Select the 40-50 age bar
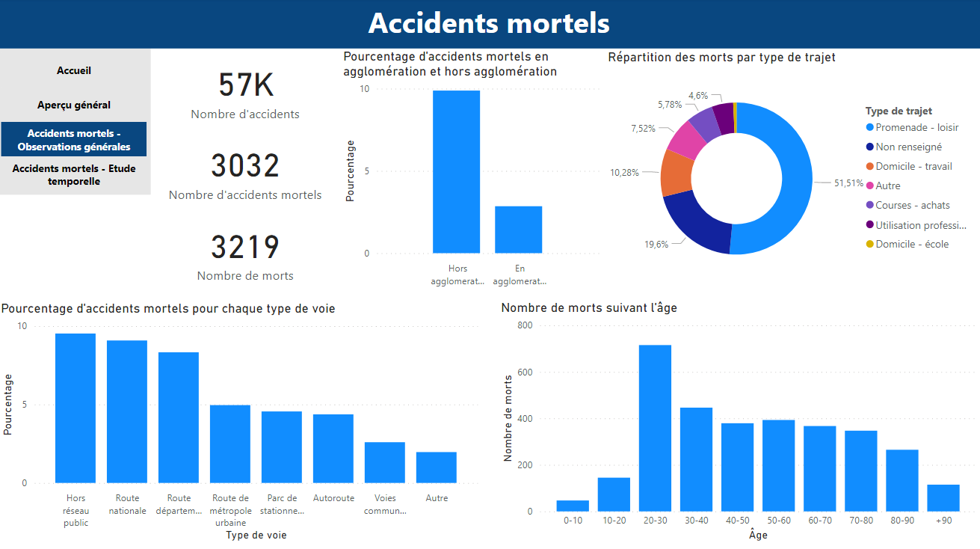The image size is (980, 549). click(x=737, y=468)
